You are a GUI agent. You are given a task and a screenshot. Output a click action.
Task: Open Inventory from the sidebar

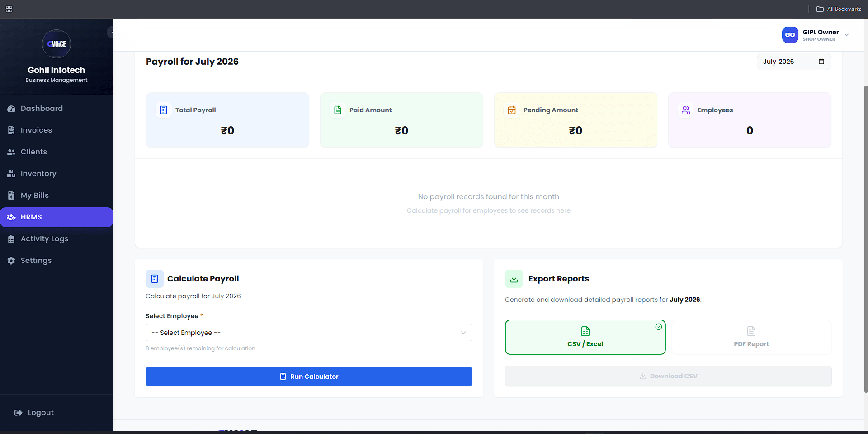57,174
